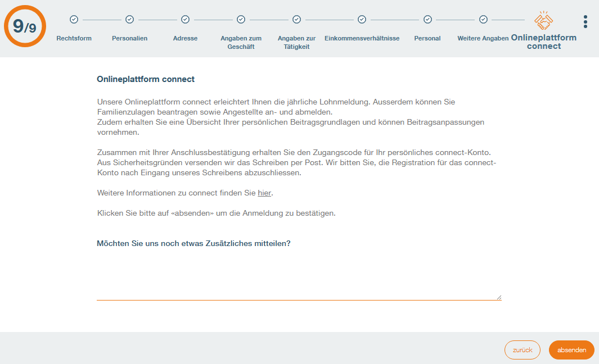Click the Weitere Angaben text label
The width and height of the screenshot is (599, 364).
(483, 38)
